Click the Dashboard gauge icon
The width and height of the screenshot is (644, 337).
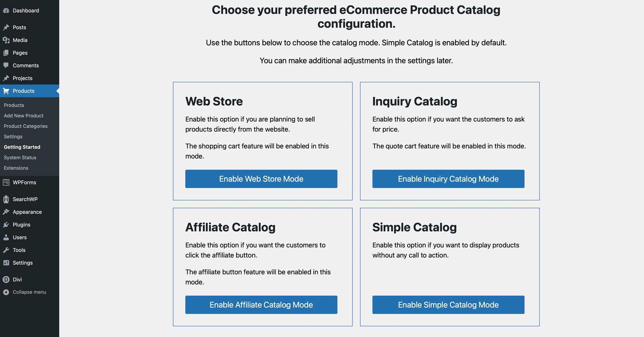(6, 11)
